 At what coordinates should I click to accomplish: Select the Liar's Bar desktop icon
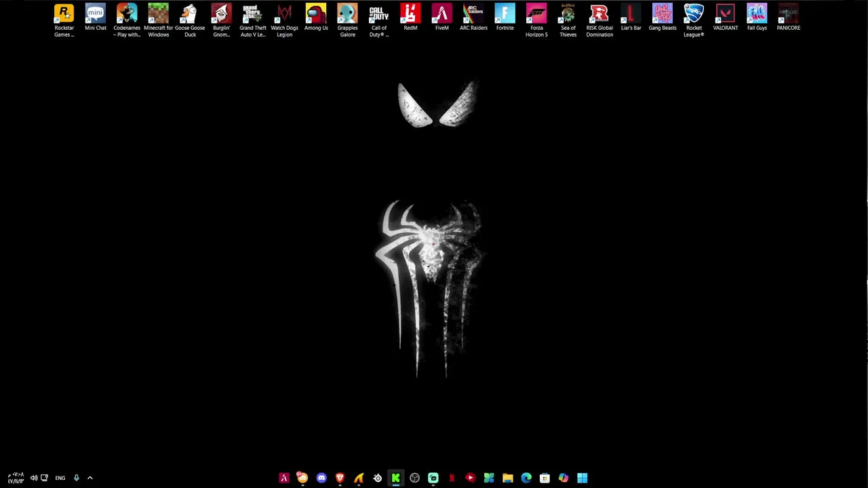pyautogui.click(x=631, y=18)
